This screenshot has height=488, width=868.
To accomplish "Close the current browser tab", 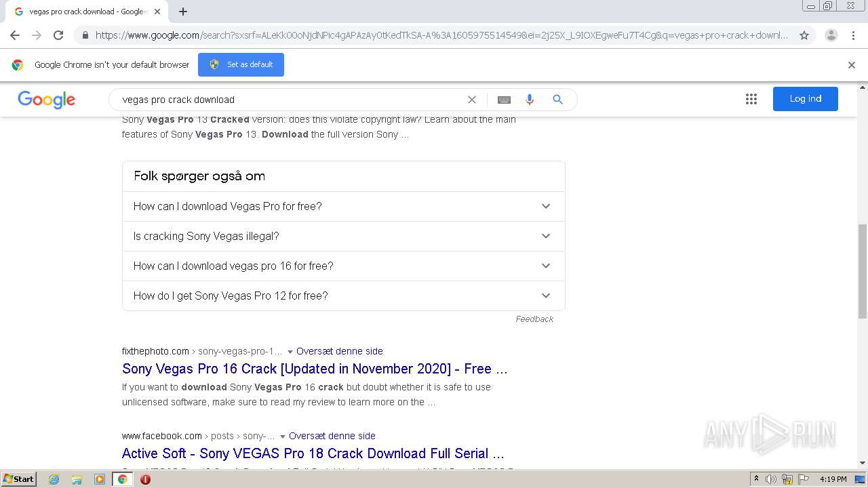I will pos(157,12).
